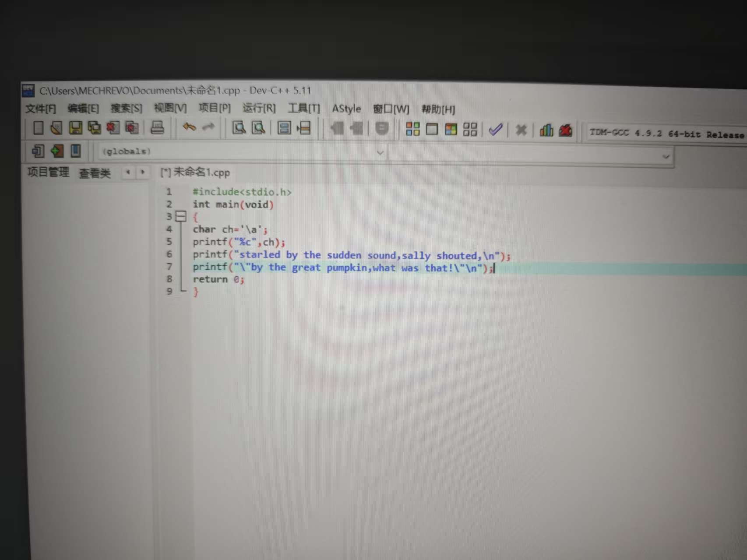
Task: Click the left arrow beside panel tabs
Action: pos(128,172)
